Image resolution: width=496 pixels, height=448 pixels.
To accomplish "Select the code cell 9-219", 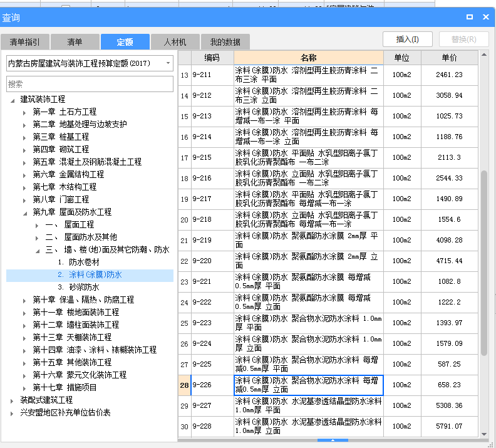I will tap(212, 240).
